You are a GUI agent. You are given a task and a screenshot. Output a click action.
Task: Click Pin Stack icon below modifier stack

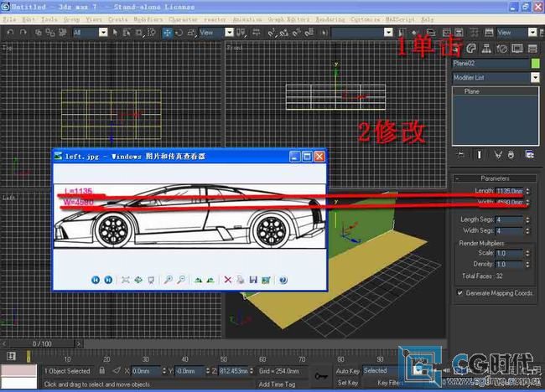pos(461,154)
